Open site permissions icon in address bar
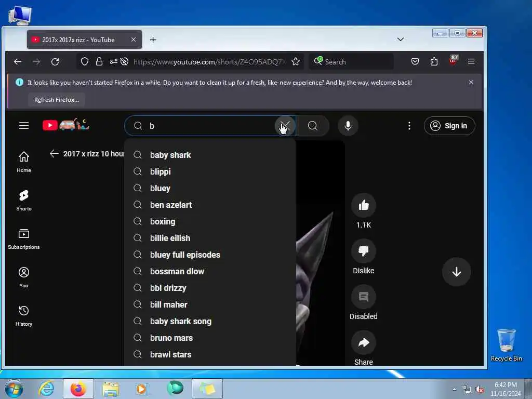 click(113, 61)
